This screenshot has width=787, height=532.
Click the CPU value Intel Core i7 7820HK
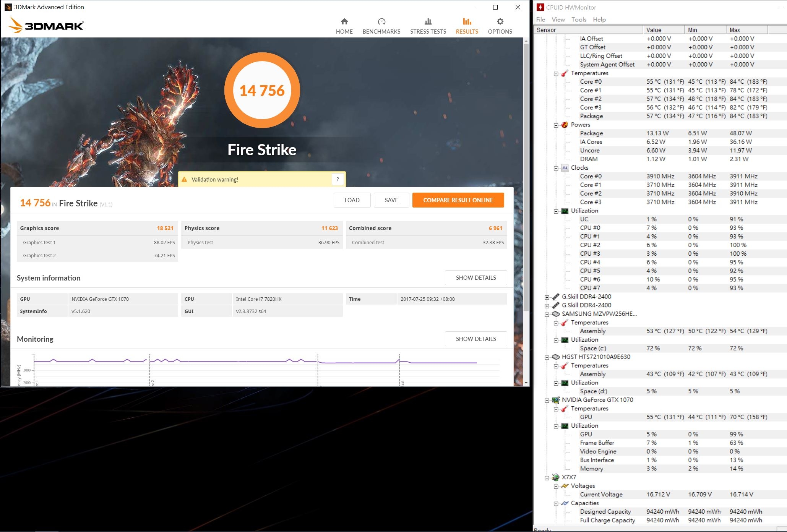point(259,299)
